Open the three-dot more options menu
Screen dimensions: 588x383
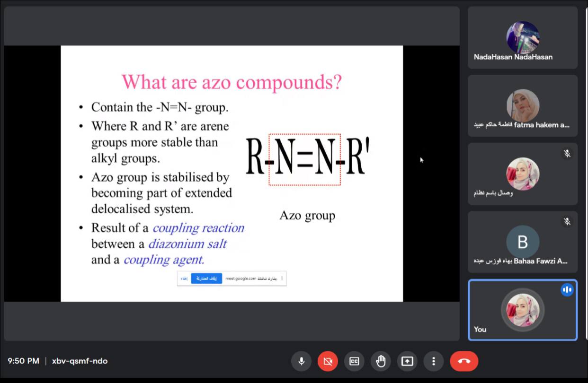[433, 361]
